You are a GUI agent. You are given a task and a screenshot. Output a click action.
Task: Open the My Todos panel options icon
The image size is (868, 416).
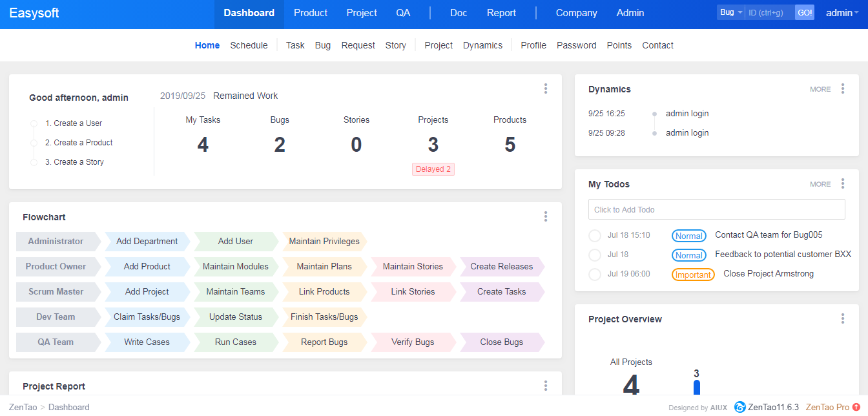pos(843,184)
